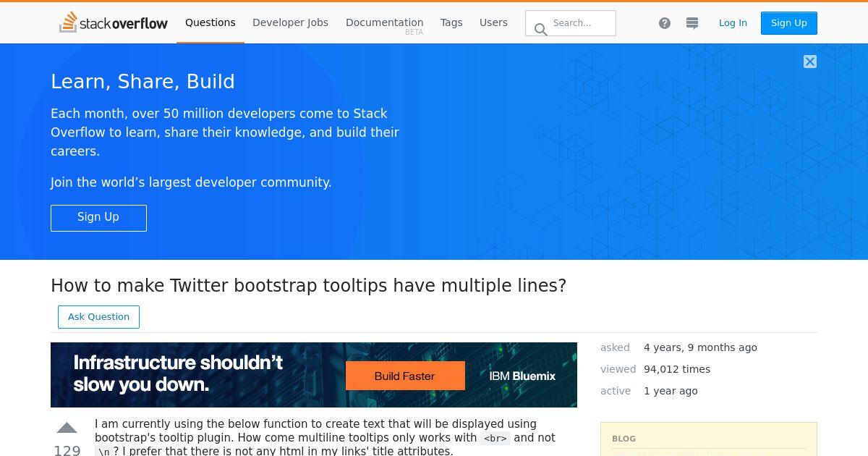Open the question title link
The width and height of the screenshot is (868, 456).
[x=309, y=285]
